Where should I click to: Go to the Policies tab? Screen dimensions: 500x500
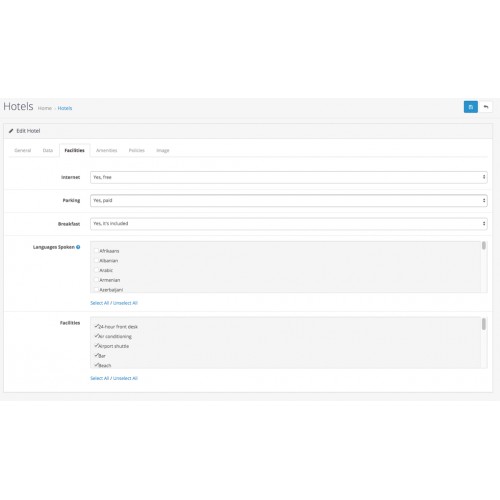(137, 150)
